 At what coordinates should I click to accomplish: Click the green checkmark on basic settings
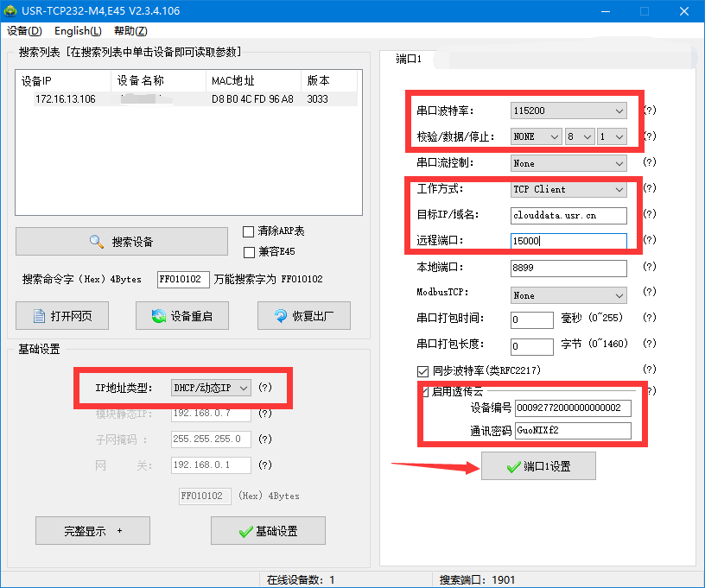coord(245,531)
